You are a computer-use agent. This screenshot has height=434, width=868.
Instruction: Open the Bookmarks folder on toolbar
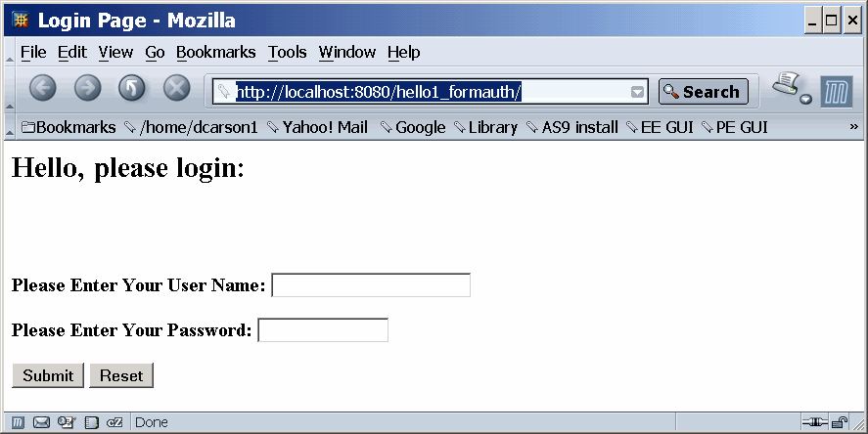(69, 127)
